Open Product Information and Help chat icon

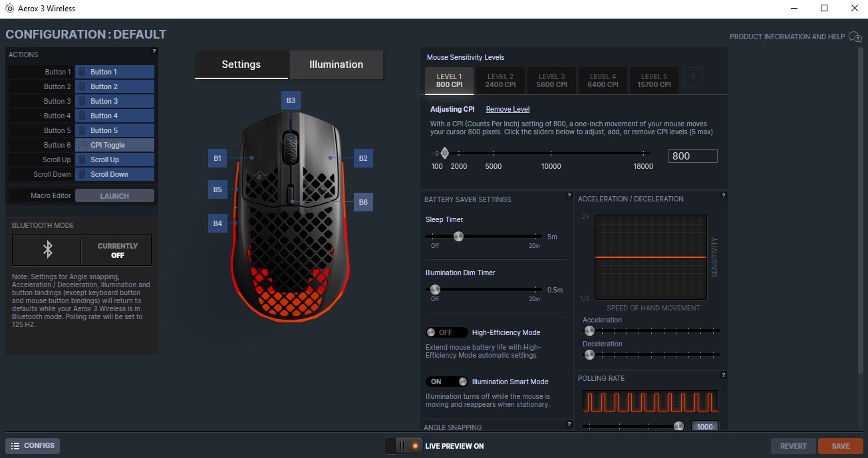[x=855, y=37]
